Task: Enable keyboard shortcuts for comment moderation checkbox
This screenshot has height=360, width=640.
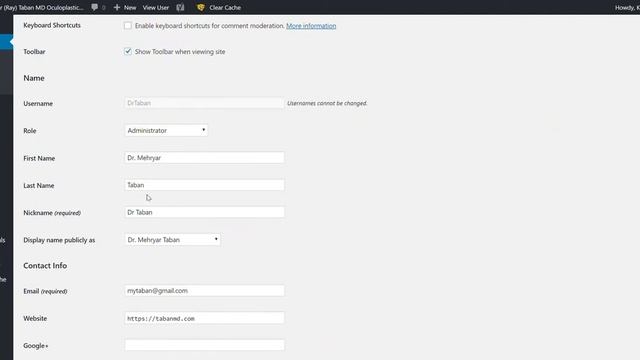Action: point(128,25)
